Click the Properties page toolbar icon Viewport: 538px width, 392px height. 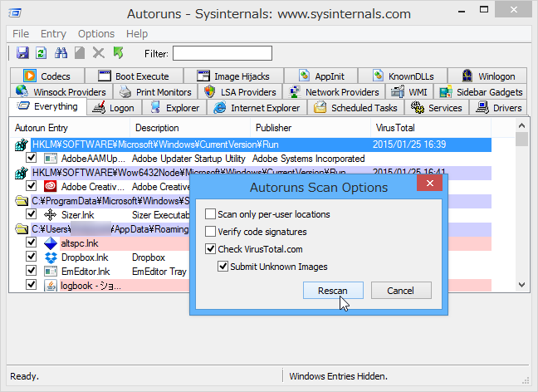pos(80,53)
